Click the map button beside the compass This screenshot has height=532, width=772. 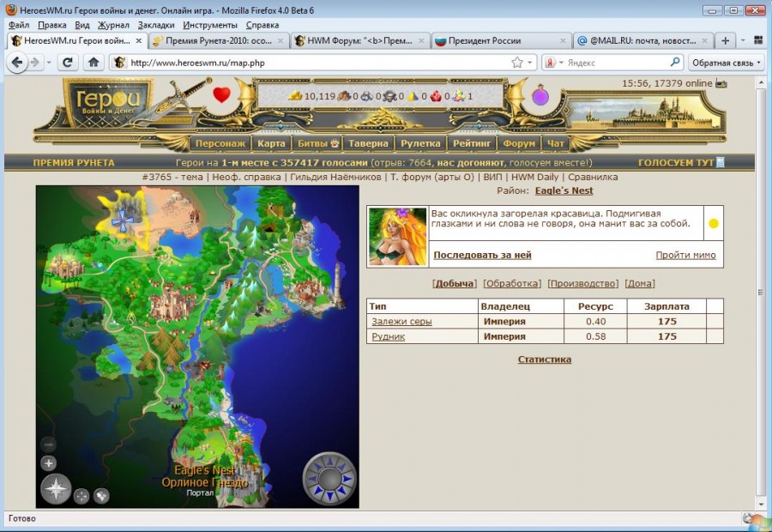(81, 496)
